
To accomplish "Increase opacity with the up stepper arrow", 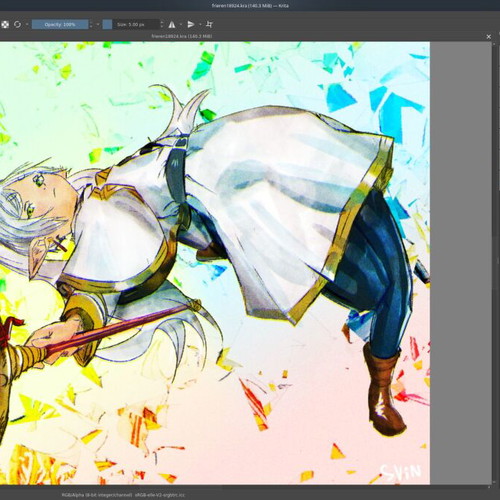I will click(x=91, y=22).
